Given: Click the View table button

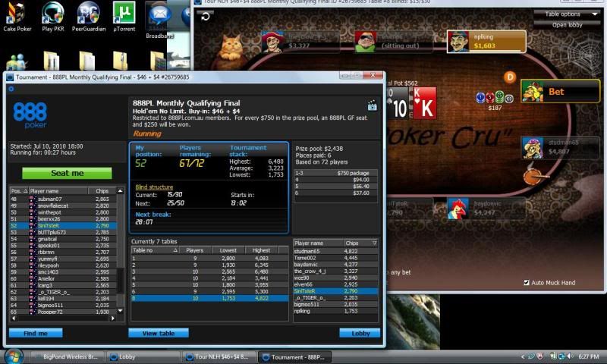Looking at the screenshot, I should pyautogui.click(x=158, y=333).
